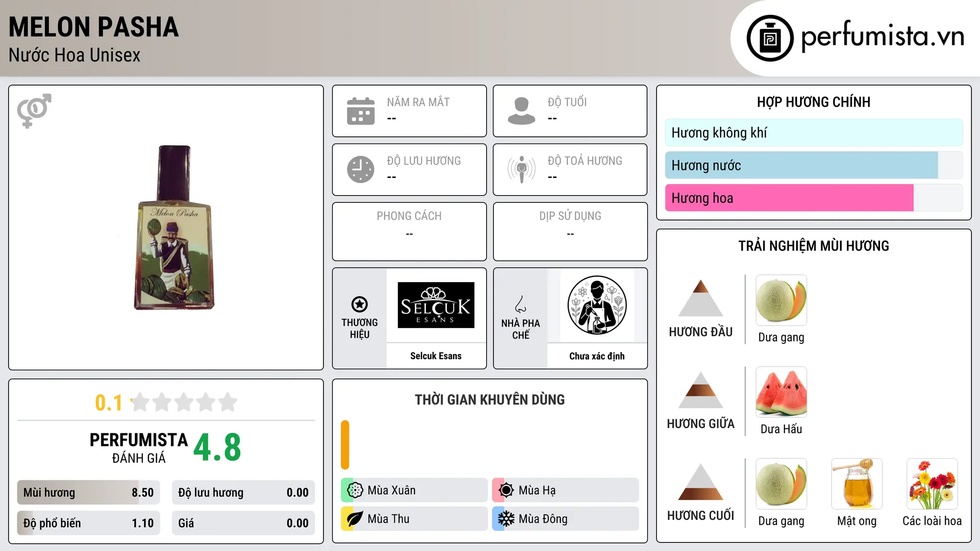Viewport: 980px width, 551px height.
Task: Click the Các loài hoa note caption
Action: [932, 521]
